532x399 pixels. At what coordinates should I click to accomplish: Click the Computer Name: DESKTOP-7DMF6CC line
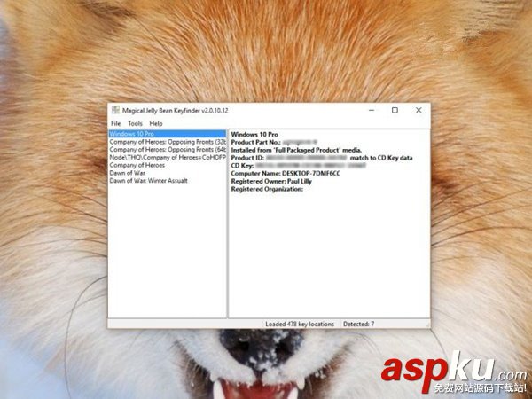(286, 174)
